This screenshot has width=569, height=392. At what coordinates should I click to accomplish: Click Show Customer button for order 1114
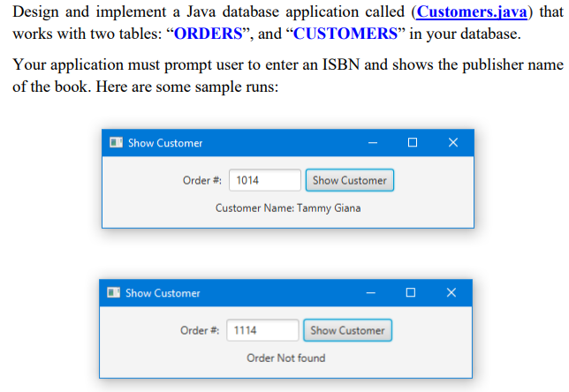347,330
